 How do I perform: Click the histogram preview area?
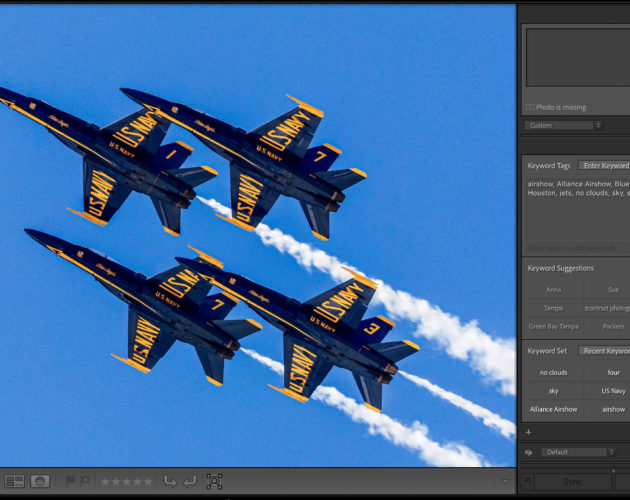[x=578, y=57]
